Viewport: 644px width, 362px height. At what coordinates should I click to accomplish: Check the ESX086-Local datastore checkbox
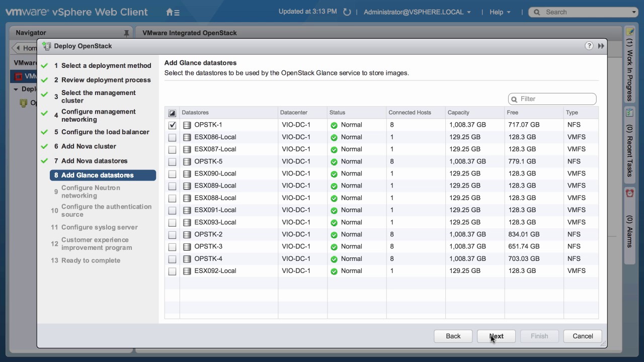(x=172, y=137)
